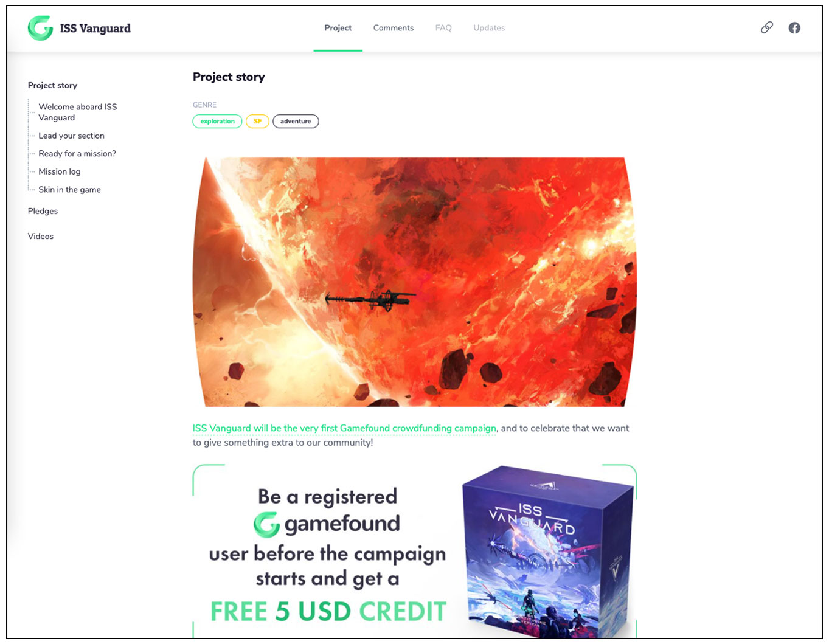
Task: Open the Comments tab
Action: [393, 28]
